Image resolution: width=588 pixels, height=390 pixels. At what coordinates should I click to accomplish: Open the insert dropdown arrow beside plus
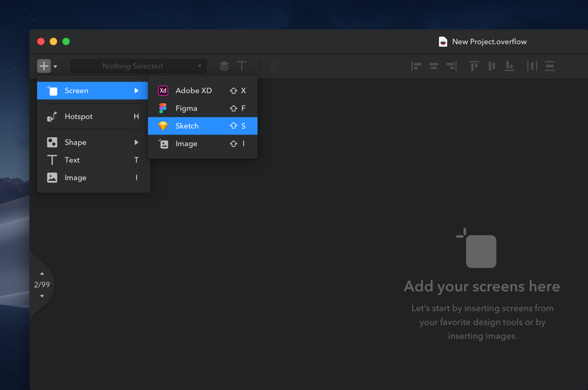click(x=55, y=66)
